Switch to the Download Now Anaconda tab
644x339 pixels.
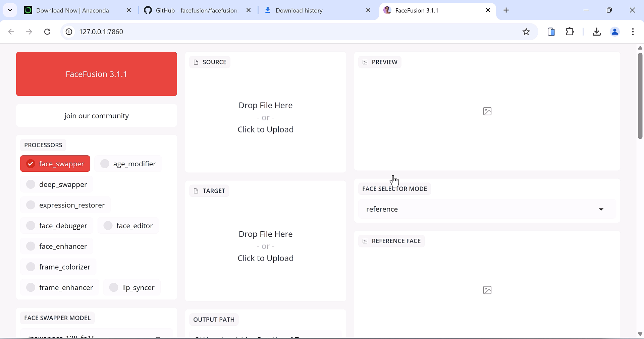pyautogui.click(x=78, y=10)
